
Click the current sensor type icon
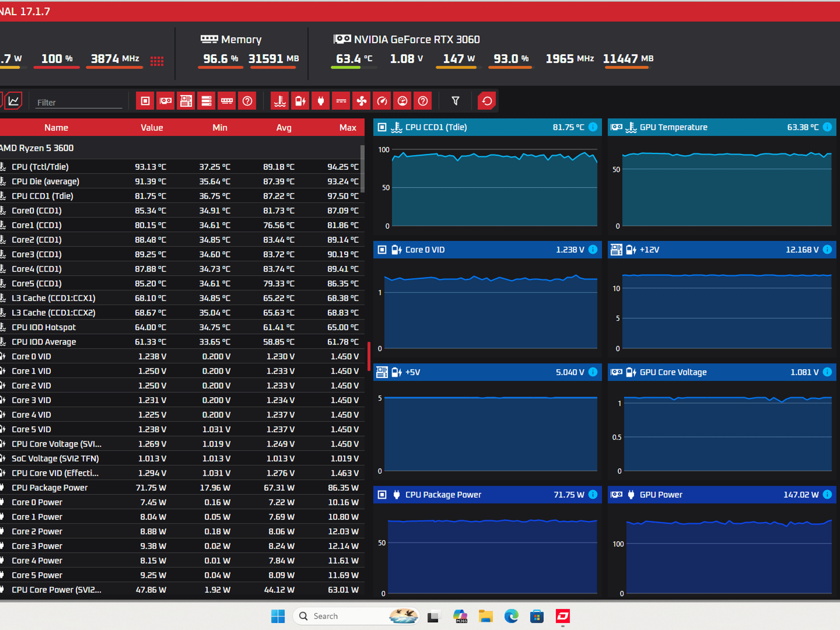[x=341, y=101]
